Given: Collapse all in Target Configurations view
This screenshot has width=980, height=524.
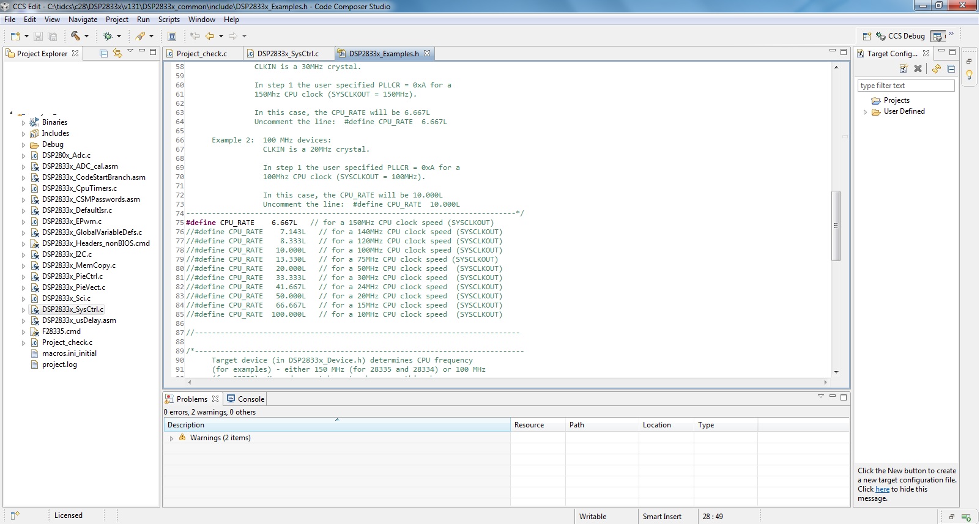Looking at the screenshot, I should coord(951,68).
